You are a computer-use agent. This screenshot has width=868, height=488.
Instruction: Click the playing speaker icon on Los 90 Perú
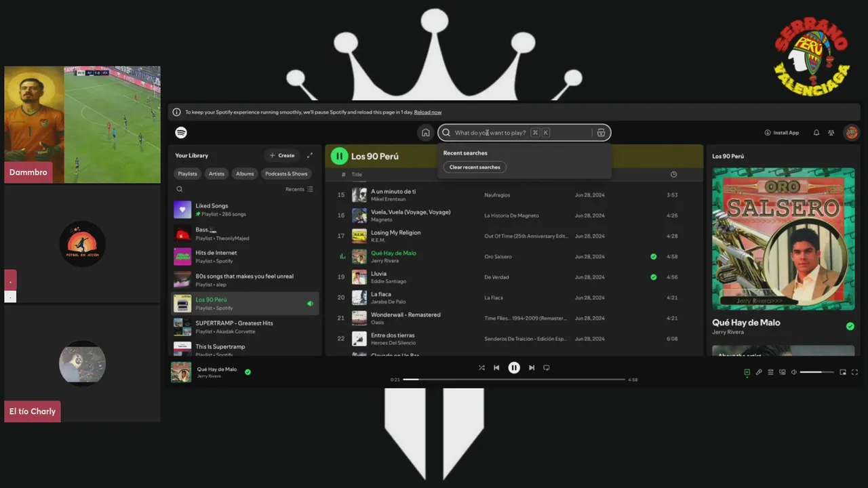(x=310, y=304)
